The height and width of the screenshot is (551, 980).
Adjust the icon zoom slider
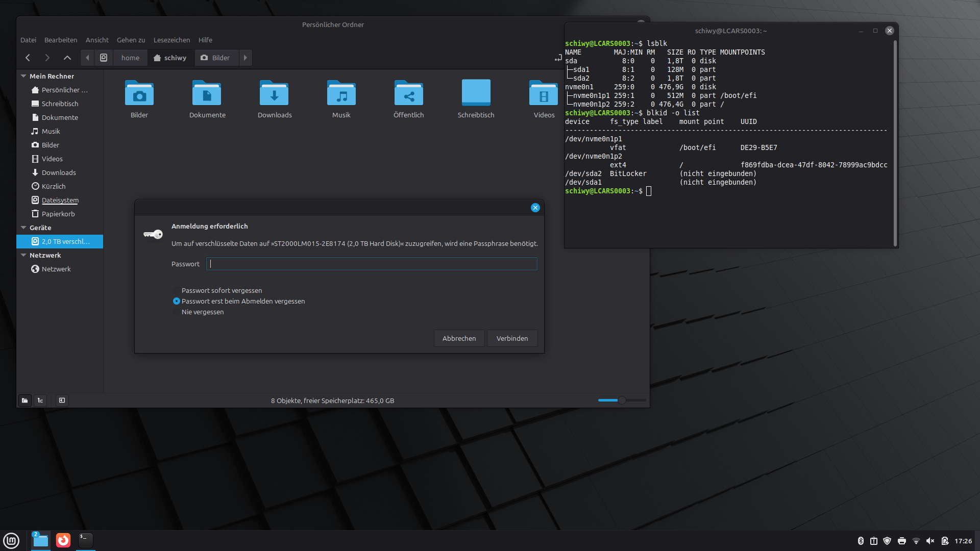pyautogui.click(x=622, y=400)
